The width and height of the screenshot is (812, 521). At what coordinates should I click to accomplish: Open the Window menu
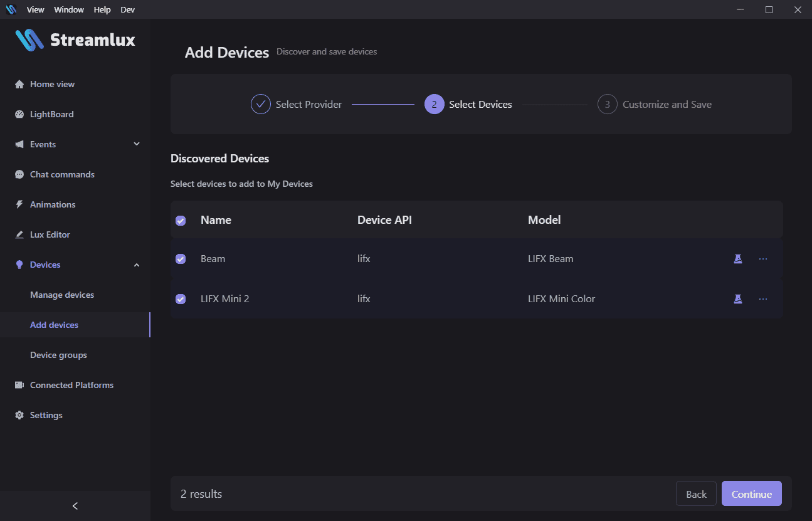click(x=69, y=9)
